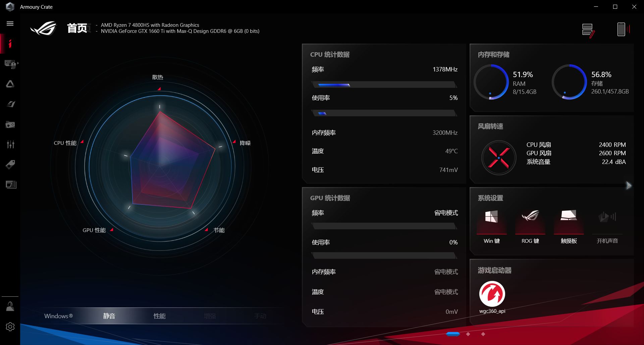Go to third dashboard page indicator

click(x=483, y=334)
